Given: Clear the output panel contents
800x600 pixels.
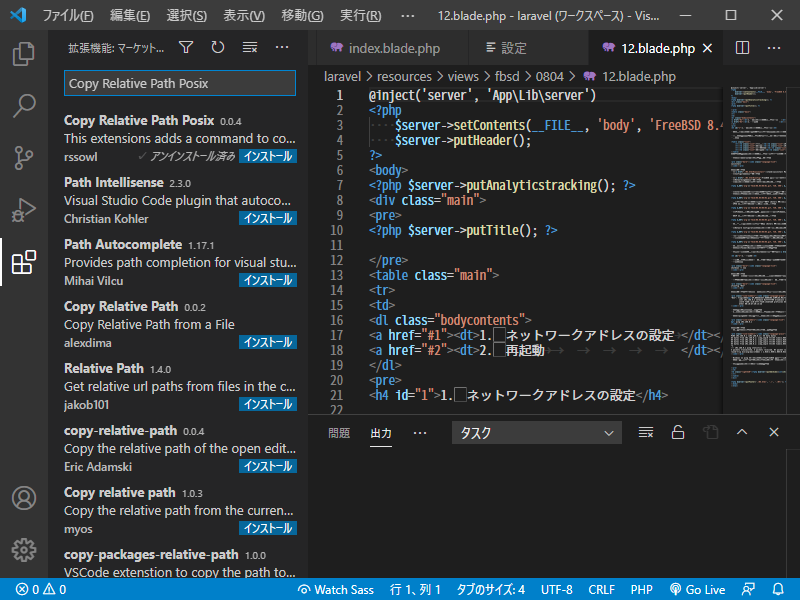Looking at the screenshot, I should pyautogui.click(x=646, y=432).
